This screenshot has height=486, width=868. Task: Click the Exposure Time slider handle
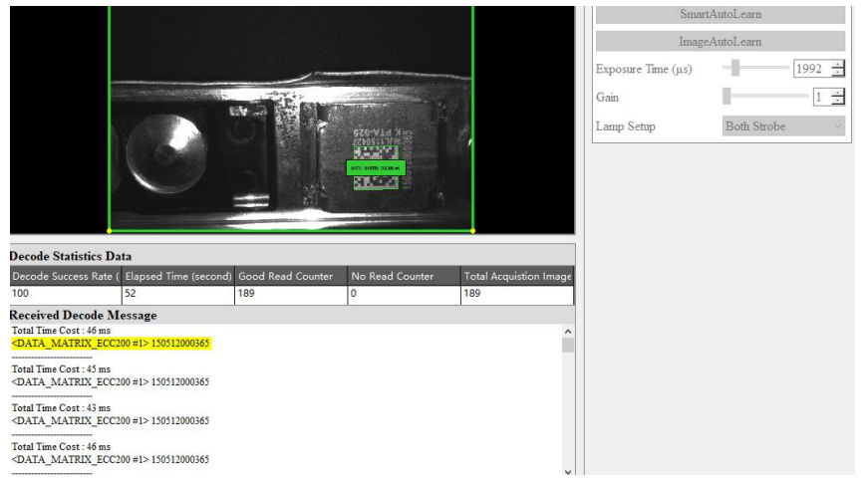[735, 69]
